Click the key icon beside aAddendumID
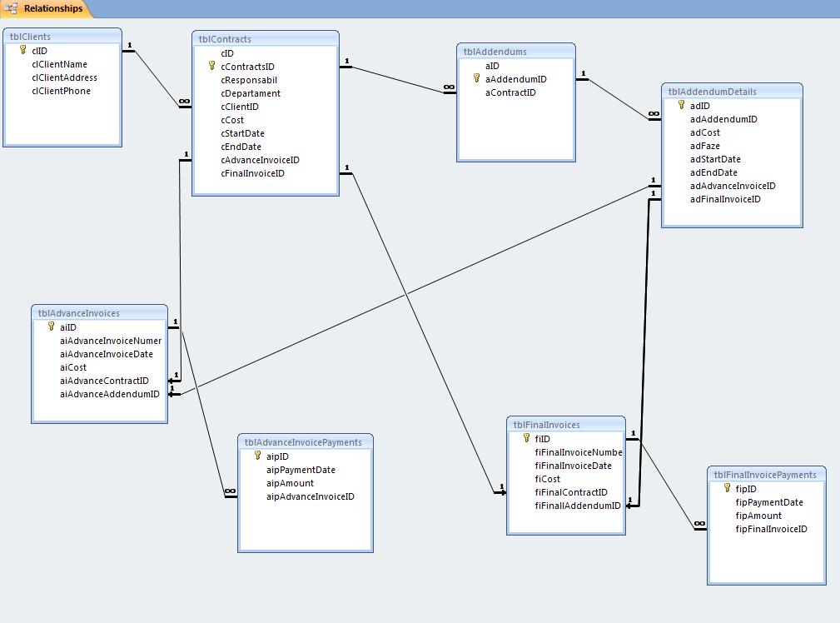 click(476, 78)
